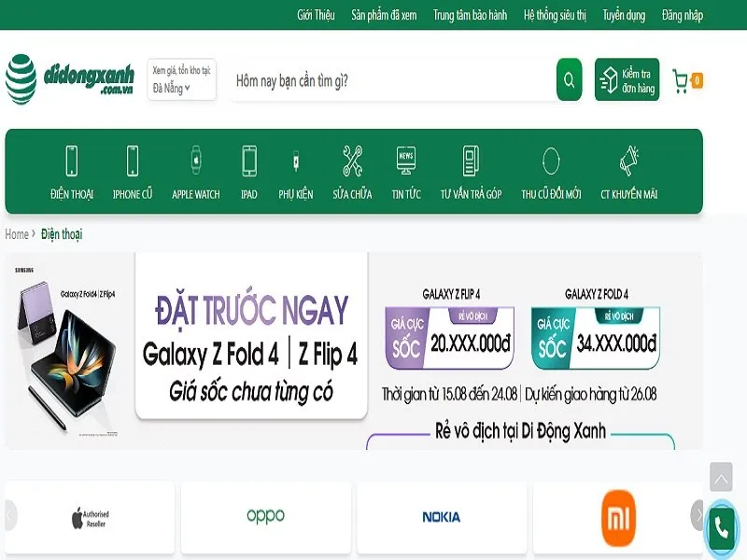This screenshot has height=560, width=747.
Task: Click the green search magnifier button
Action: point(569,79)
